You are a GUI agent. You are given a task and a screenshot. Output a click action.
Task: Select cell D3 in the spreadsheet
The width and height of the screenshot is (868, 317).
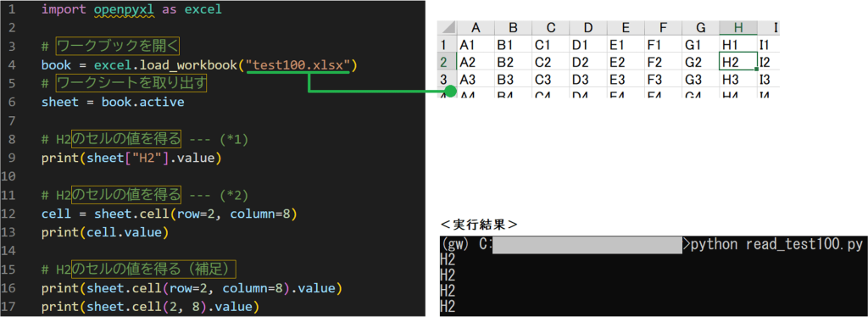pyautogui.click(x=587, y=79)
